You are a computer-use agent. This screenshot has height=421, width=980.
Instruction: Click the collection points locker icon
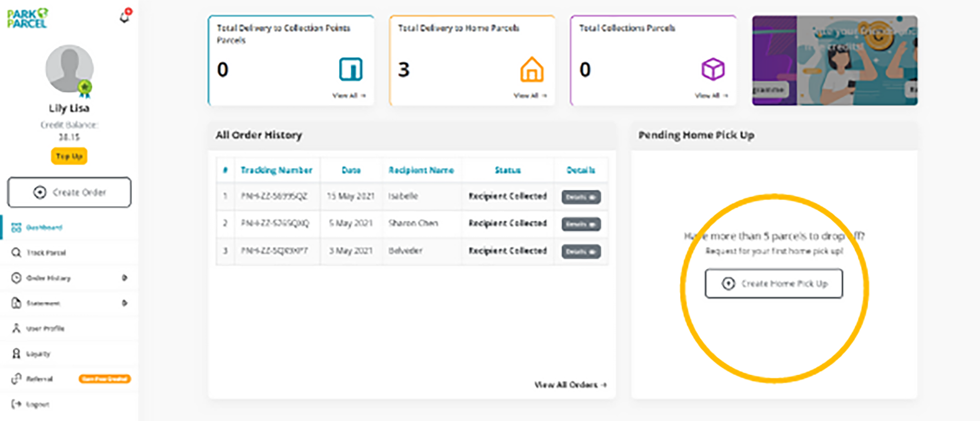pyautogui.click(x=350, y=69)
